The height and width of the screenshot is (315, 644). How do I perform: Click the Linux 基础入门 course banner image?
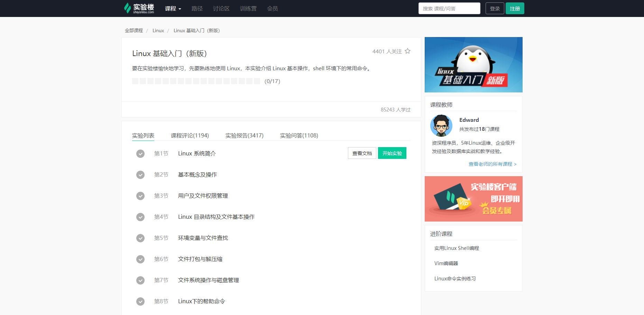473,65
